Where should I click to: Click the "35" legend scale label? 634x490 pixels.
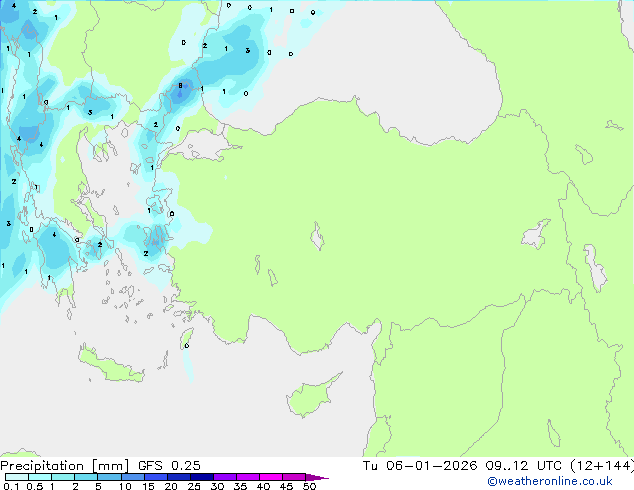click(x=240, y=486)
